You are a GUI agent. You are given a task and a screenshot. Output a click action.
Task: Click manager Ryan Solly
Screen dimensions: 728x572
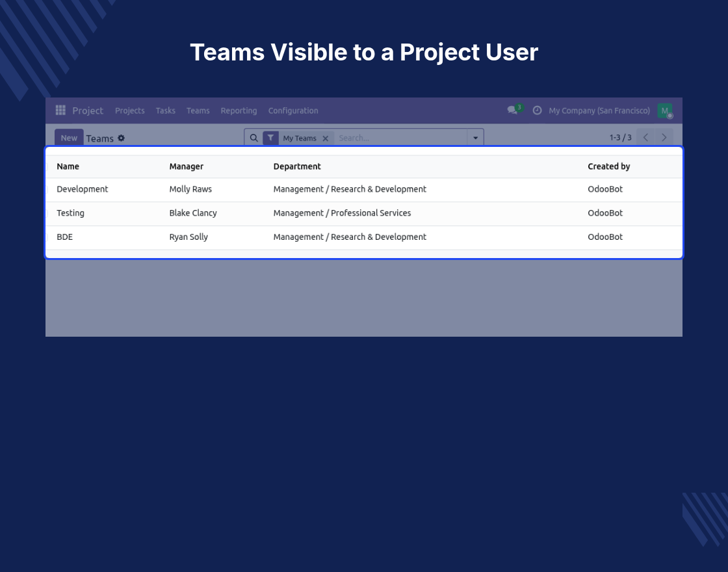[188, 237]
